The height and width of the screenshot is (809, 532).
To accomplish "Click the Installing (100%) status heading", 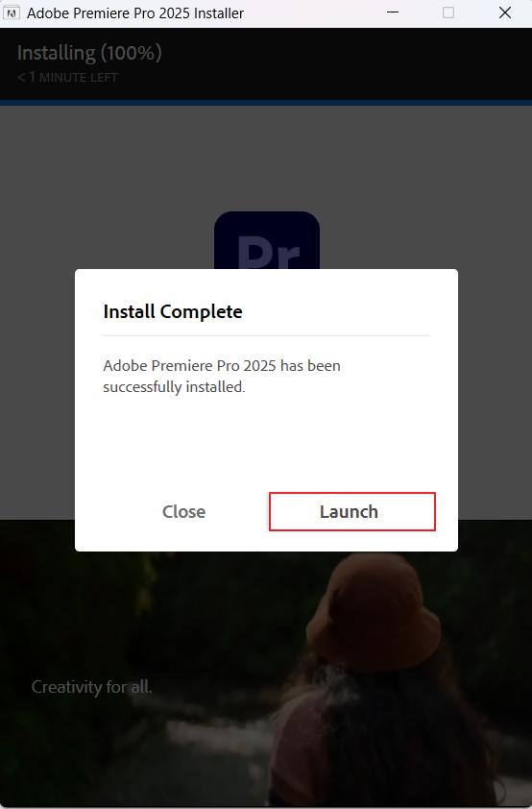I will pyautogui.click(x=89, y=53).
